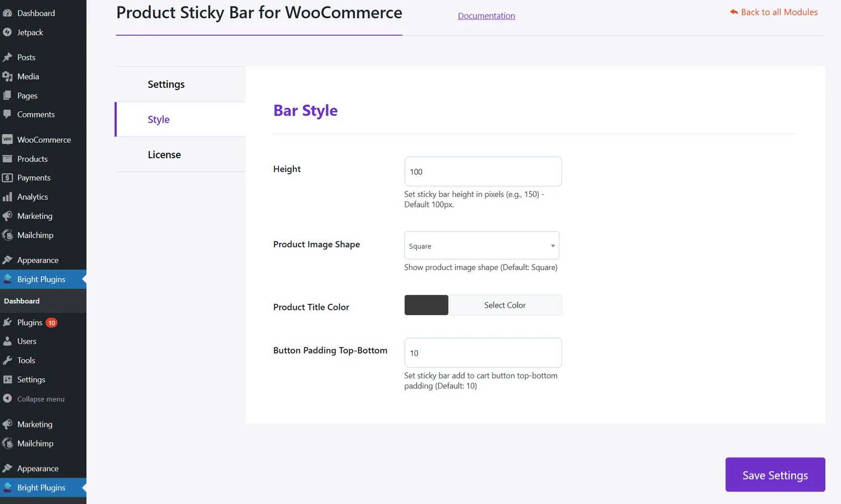Click the 'Show product image shape' hint text
Viewport: 841px width, 504px height.
click(x=481, y=267)
